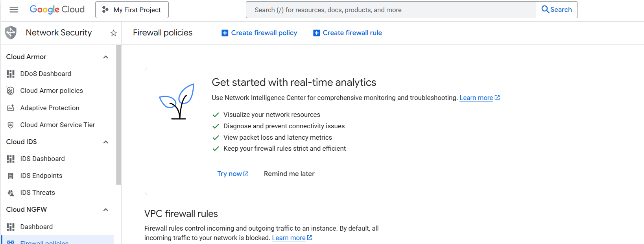Click the IDS Endpoints icon

pos(11,176)
